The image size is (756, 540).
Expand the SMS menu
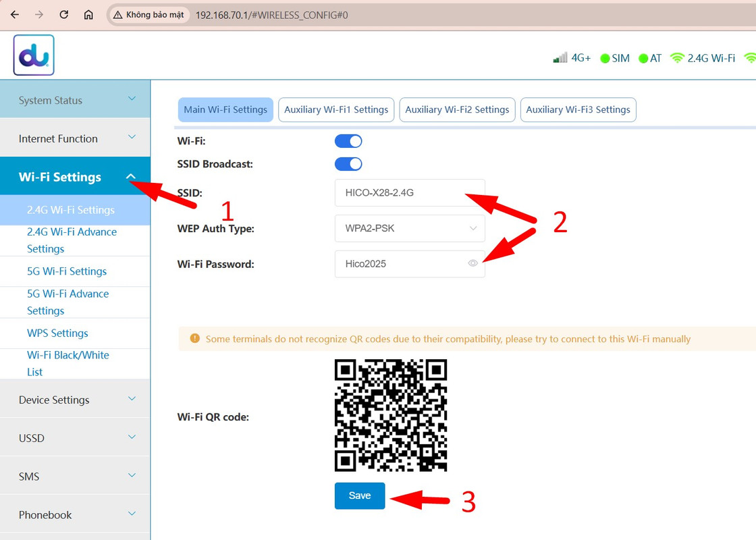[x=75, y=476]
